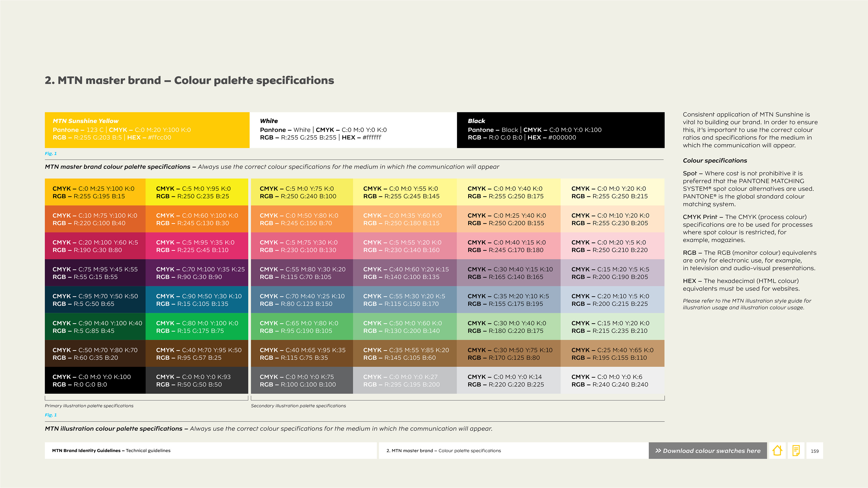The width and height of the screenshot is (868, 488).
Task: Choose the orange swatch R:245 G:130 B:30
Action: point(197,219)
